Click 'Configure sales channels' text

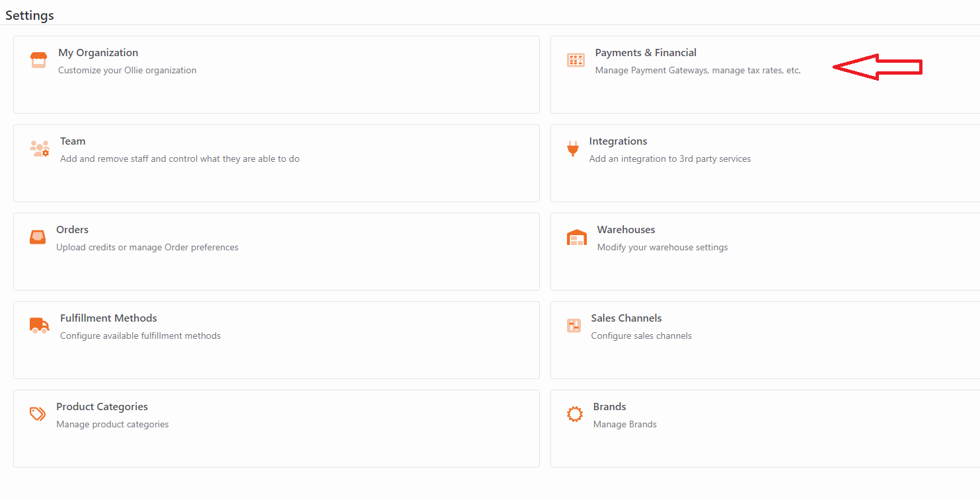[642, 336]
